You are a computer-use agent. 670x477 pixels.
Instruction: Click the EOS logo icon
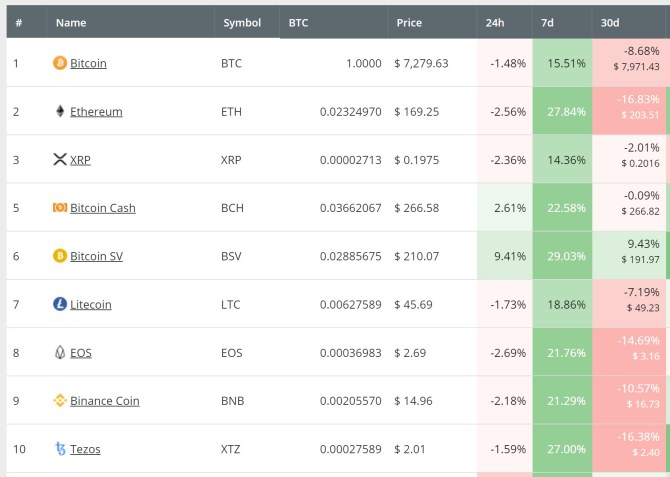(60, 352)
